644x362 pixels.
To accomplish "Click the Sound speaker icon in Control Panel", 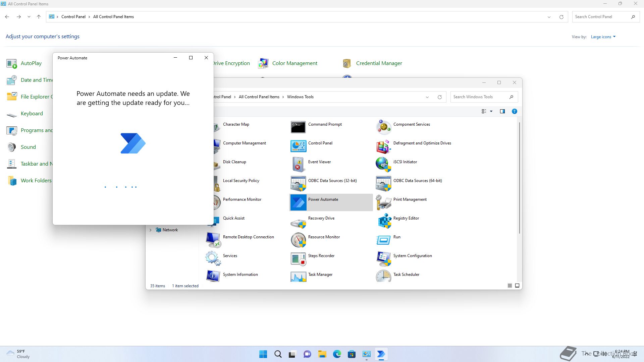I will pos(12,147).
